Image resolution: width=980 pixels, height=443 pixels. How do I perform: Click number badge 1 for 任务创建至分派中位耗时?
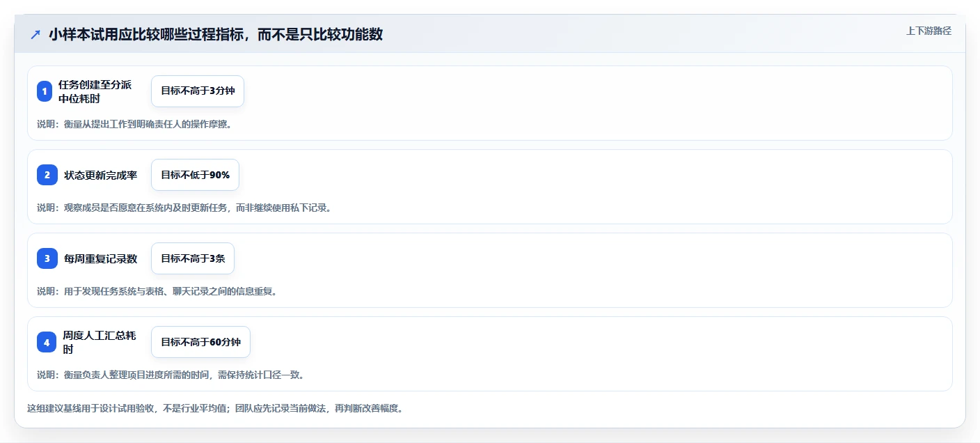[x=45, y=91]
